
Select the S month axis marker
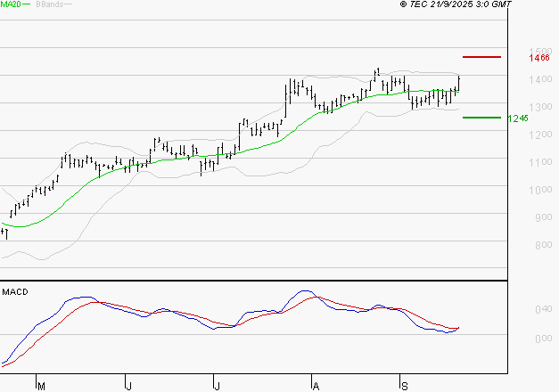coord(403,386)
